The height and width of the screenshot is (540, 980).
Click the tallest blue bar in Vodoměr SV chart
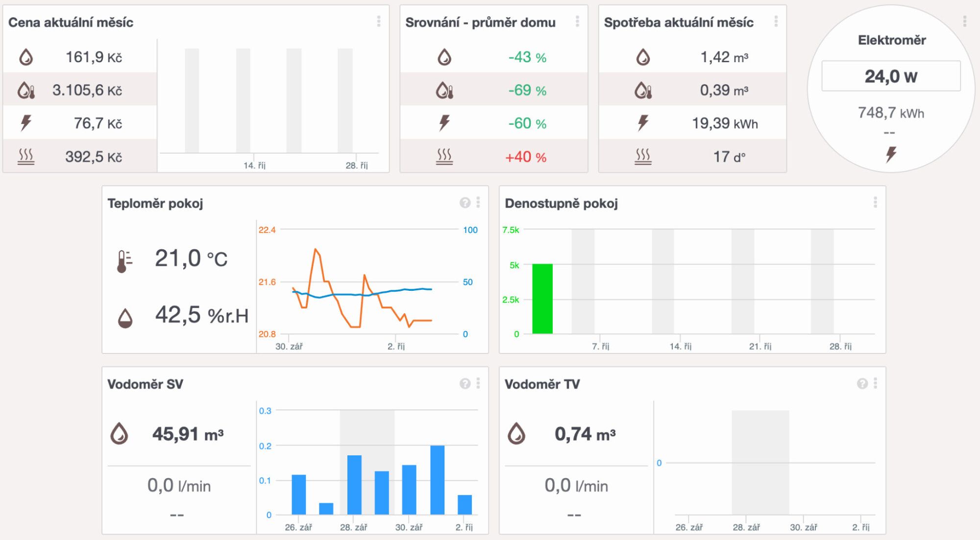[438, 480]
